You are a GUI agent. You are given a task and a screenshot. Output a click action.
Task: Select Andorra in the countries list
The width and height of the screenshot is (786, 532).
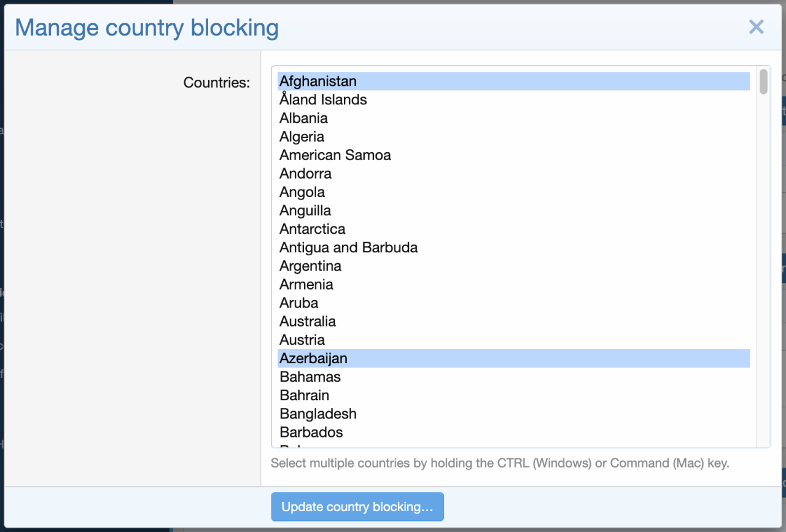(305, 173)
